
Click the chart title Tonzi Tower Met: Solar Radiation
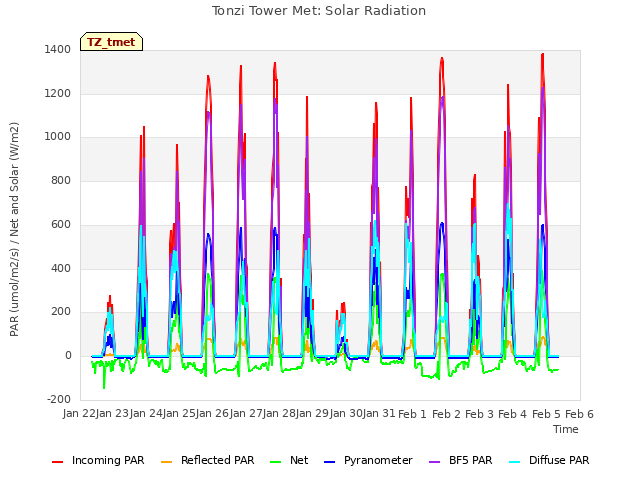coord(319,11)
